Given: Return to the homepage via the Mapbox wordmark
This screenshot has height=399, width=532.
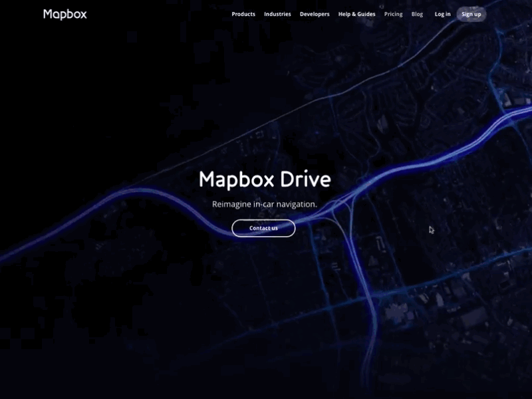Looking at the screenshot, I should coord(65,13).
